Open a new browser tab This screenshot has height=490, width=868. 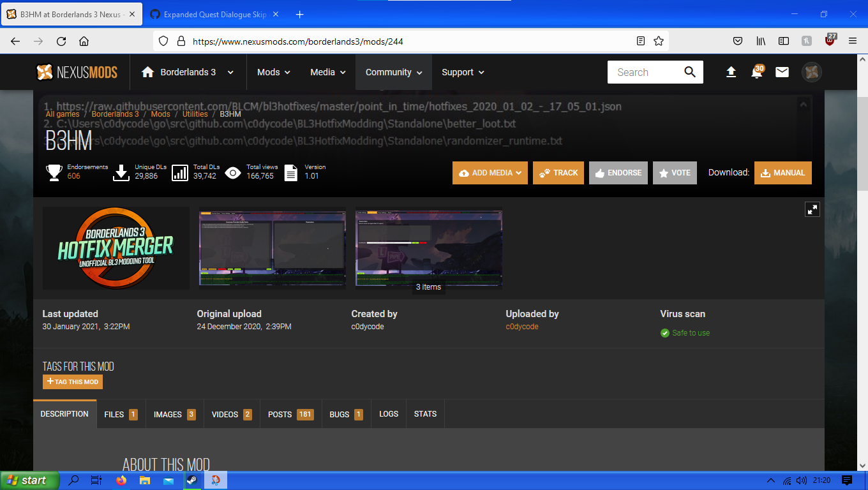click(299, 14)
